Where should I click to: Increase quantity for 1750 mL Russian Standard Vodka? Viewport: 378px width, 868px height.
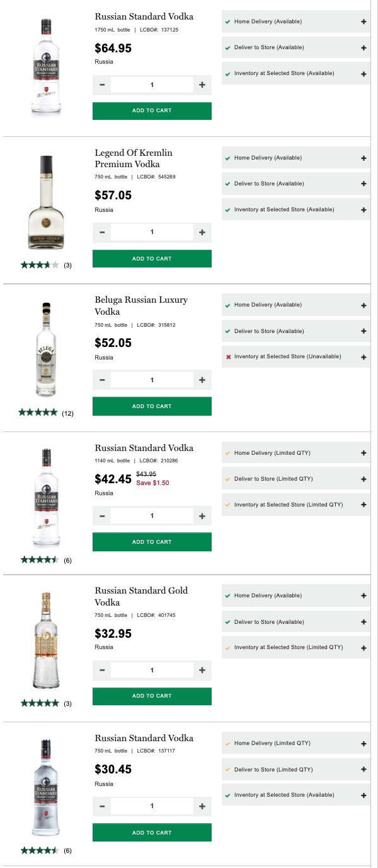tap(202, 85)
